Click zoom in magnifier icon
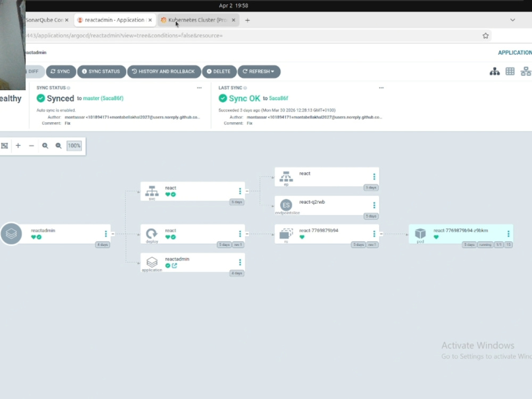 (45, 146)
